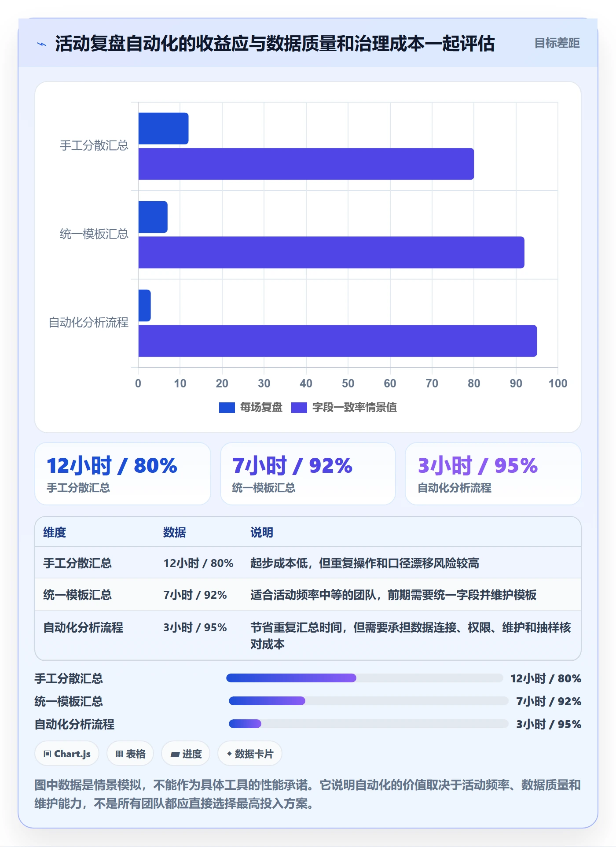The image size is (616, 847).
Task: Click the 统一模板汇总 progress bar
Action: 368,701
